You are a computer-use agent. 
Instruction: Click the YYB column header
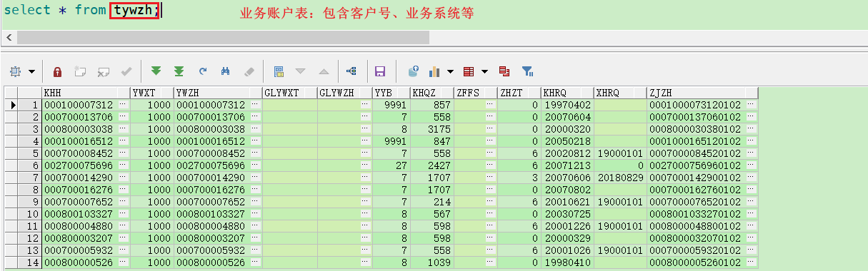(391, 93)
